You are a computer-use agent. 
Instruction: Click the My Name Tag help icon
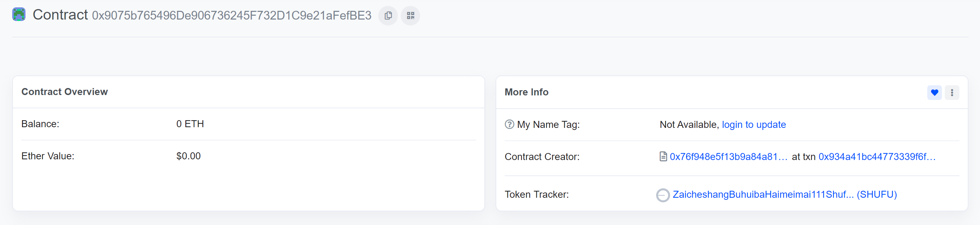(x=509, y=124)
